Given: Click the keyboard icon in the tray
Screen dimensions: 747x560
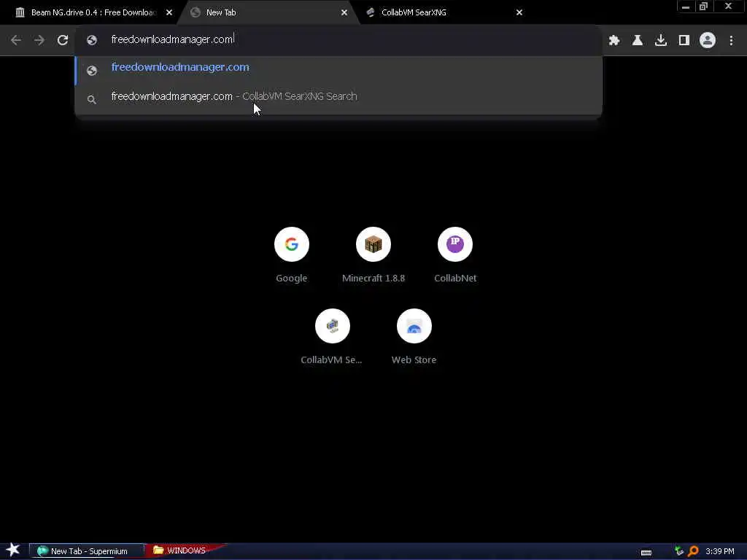Looking at the screenshot, I should [646, 553].
